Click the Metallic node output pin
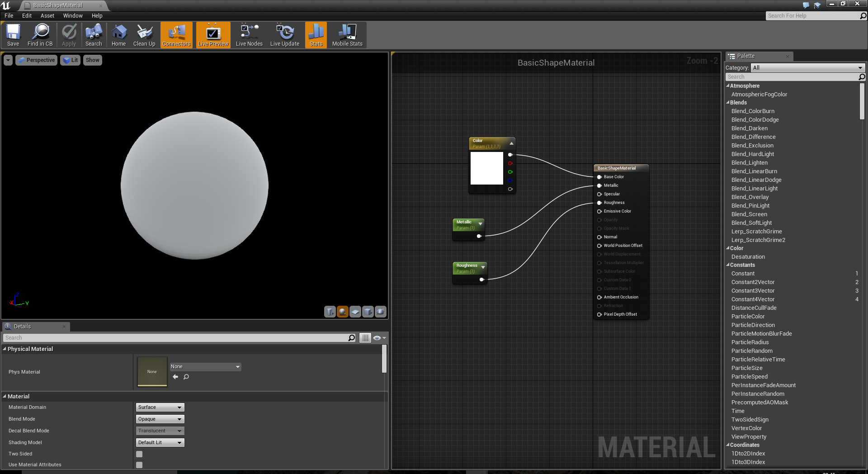The width and height of the screenshot is (868, 474). coord(479,236)
